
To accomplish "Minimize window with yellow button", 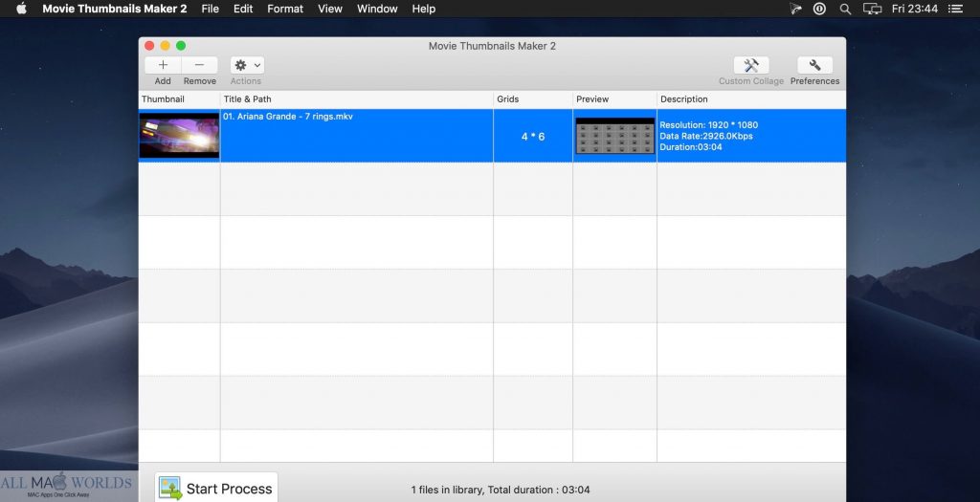I will 165,46.
